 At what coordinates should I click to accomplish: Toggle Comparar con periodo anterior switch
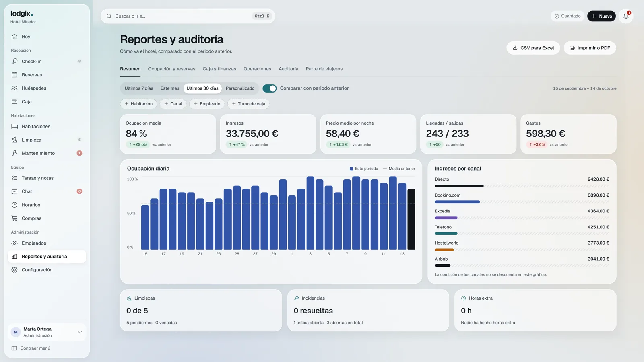click(x=270, y=88)
